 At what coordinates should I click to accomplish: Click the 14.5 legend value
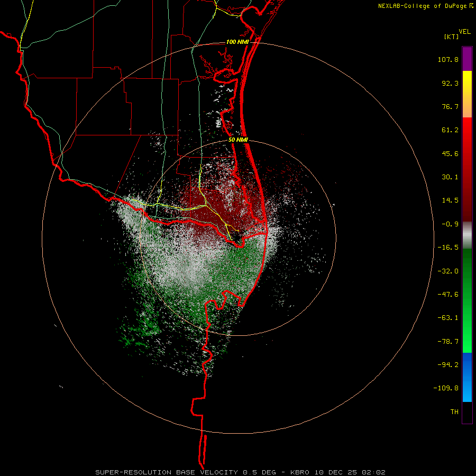point(450,200)
